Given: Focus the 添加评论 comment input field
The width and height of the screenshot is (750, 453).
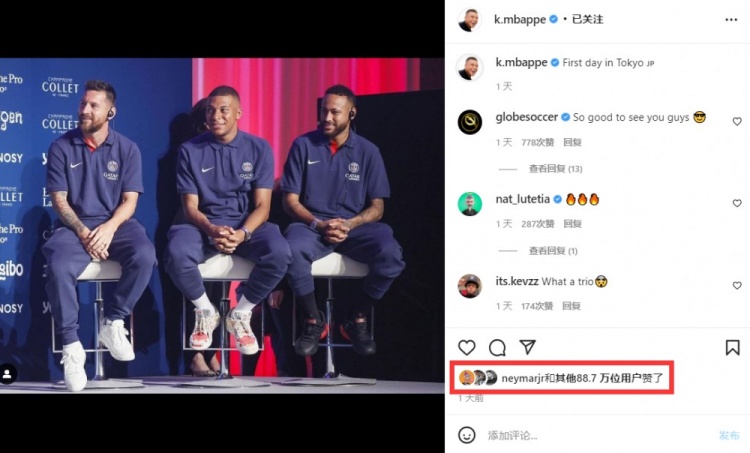Looking at the screenshot, I should 598,435.
